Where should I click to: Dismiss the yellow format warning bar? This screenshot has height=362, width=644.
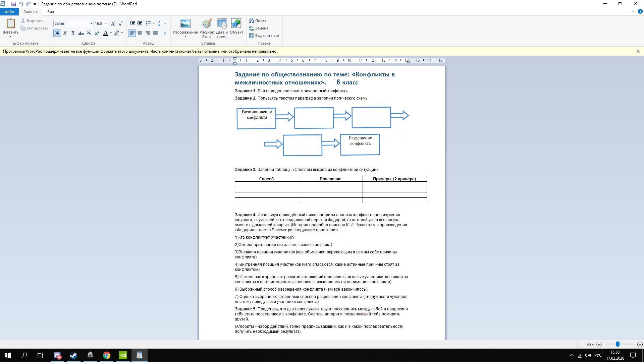tap(638, 51)
